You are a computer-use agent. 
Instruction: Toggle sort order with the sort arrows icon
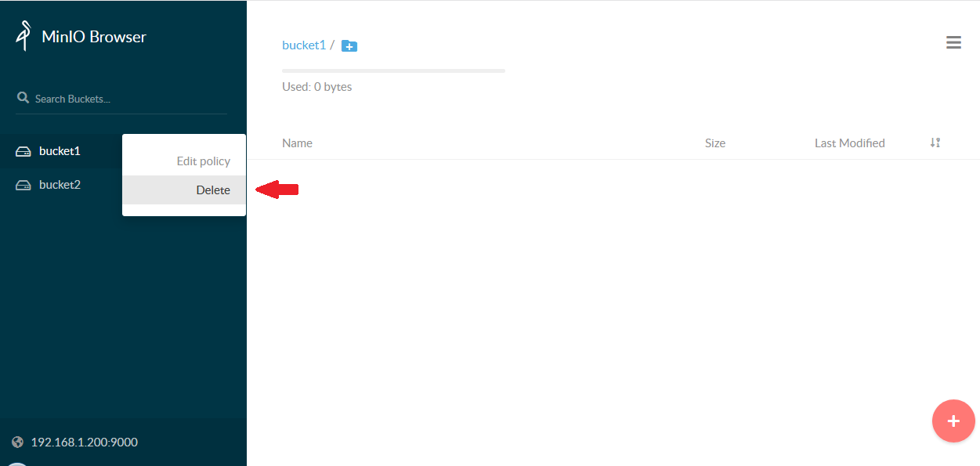point(935,143)
